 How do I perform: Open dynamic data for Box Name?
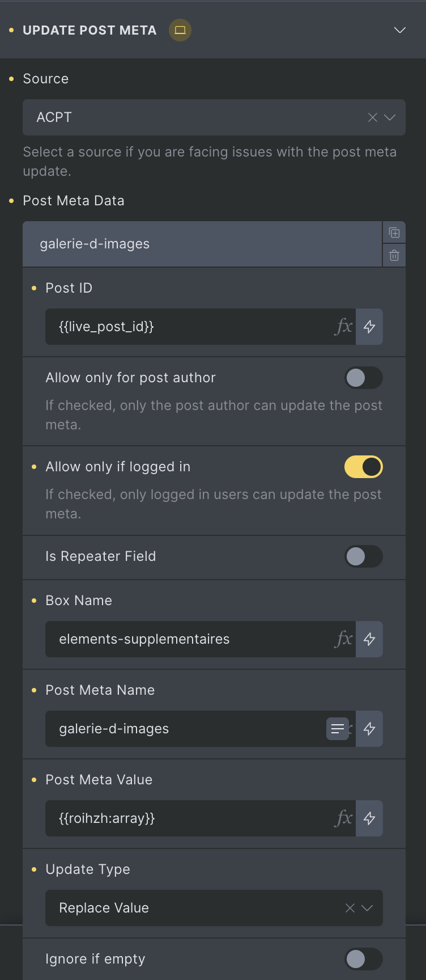click(369, 639)
